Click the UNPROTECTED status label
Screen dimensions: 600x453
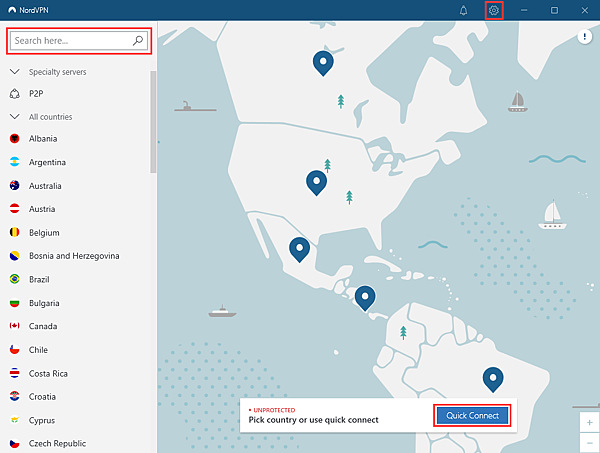tap(274, 410)
